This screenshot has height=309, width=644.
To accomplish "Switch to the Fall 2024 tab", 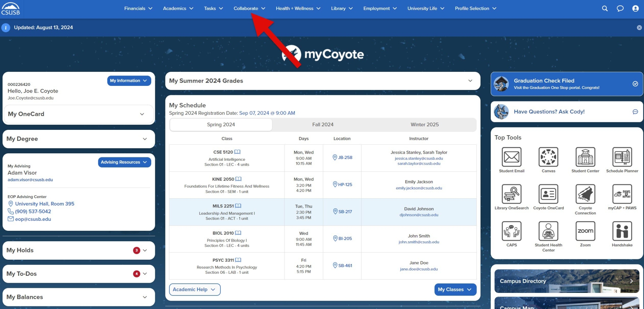I will [323, 124].
